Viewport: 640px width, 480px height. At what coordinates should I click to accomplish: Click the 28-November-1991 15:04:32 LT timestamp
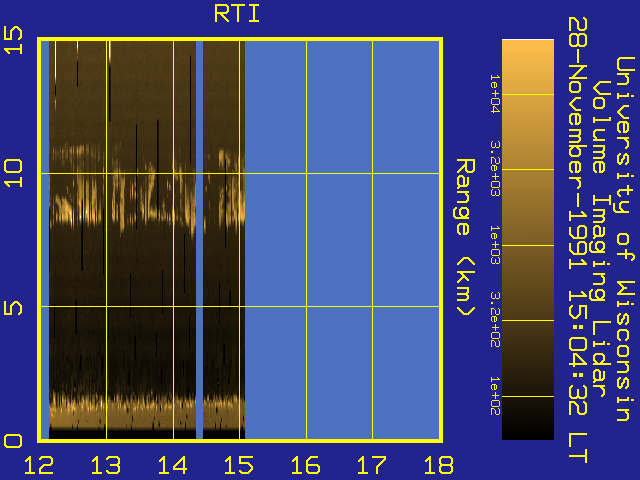coord(578,240)
